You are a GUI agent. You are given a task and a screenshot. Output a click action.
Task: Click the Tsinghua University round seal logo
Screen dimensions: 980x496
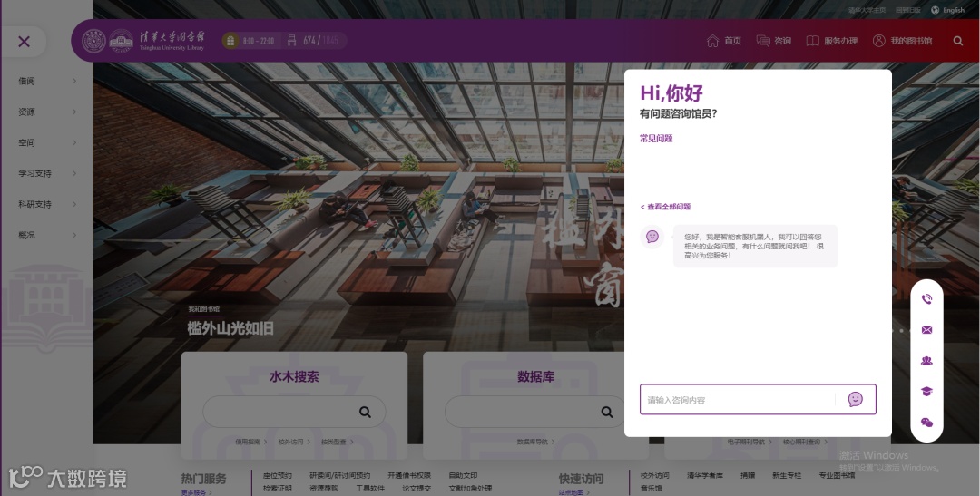point(93,41)
